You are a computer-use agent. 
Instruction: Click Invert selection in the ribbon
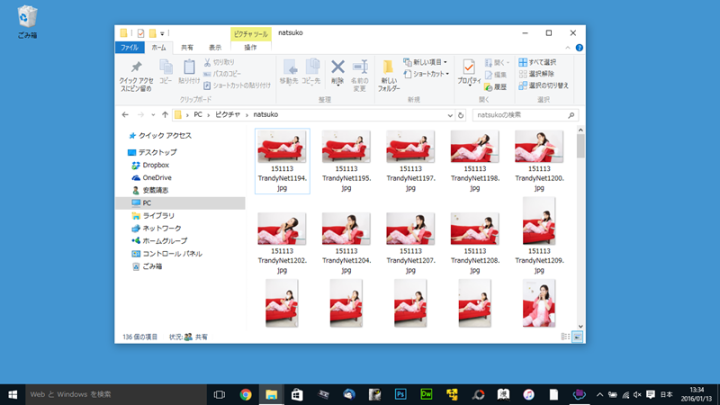click(544, 85)
